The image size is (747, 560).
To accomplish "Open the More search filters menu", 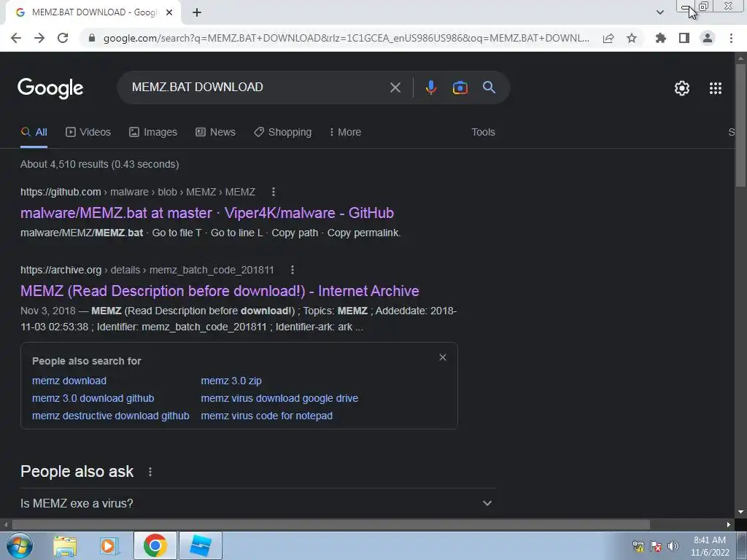I will coord(345,133).
